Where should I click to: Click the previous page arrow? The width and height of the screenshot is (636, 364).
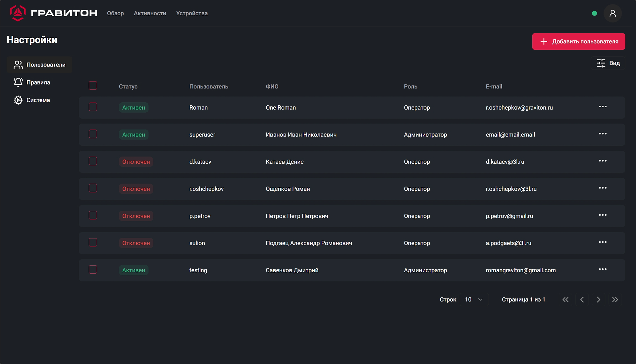[582, 300]
